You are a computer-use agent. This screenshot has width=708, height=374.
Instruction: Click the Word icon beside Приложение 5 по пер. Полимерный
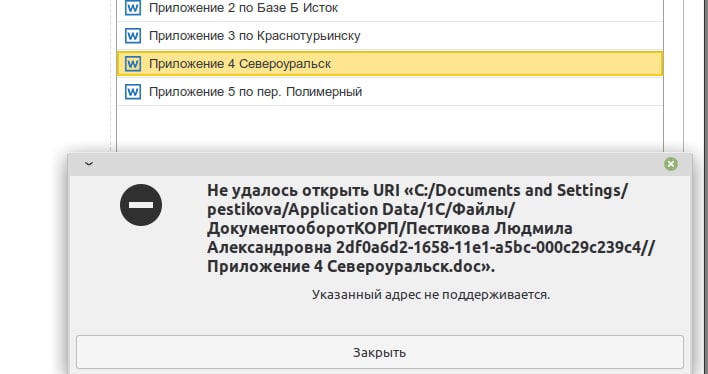point(133,92)
